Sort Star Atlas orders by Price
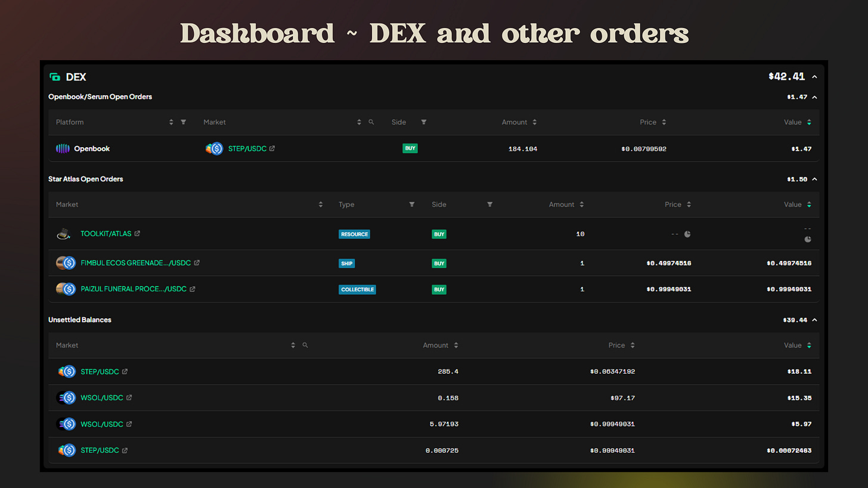Screen dimensions: 868x488 (689, 204)
